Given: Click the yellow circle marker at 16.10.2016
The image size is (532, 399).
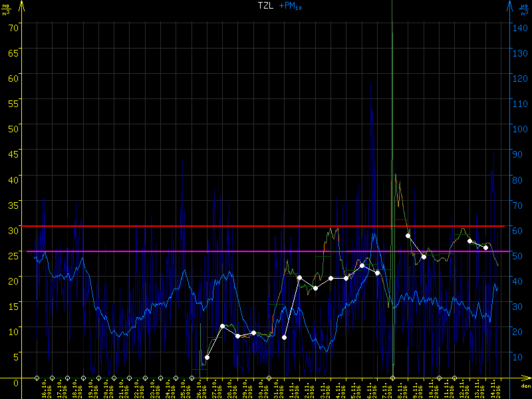Looking at the screenshot, I should tap(37, 378).
